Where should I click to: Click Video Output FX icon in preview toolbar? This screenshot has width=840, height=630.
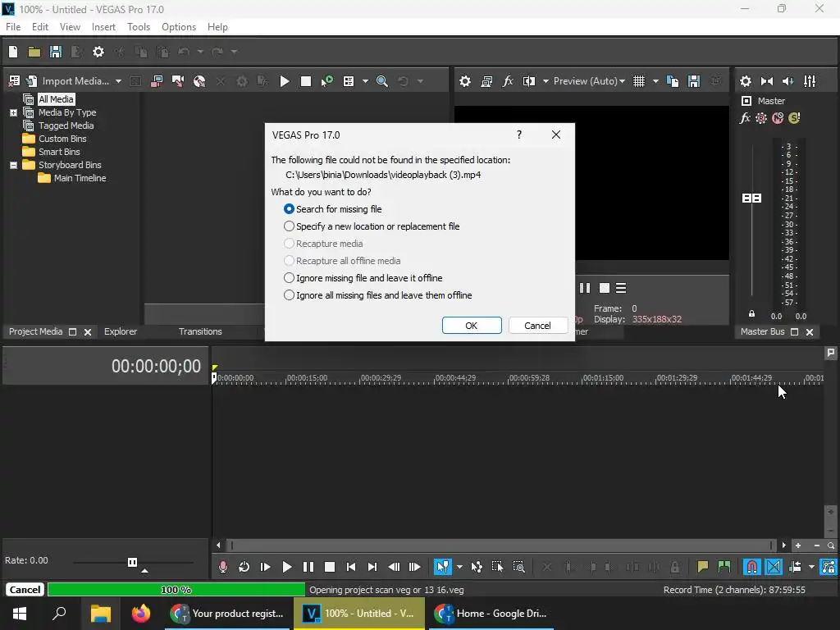[507, 81]
